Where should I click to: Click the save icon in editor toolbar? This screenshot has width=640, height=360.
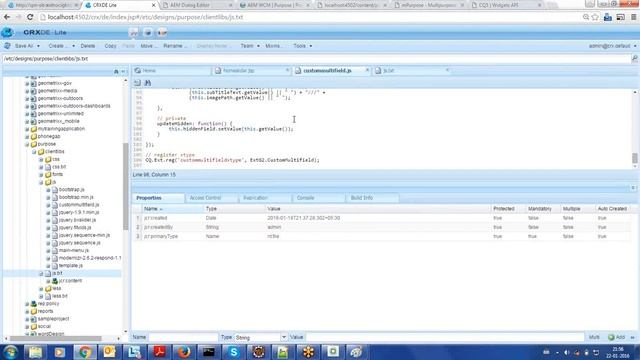[x=138, y=83]
